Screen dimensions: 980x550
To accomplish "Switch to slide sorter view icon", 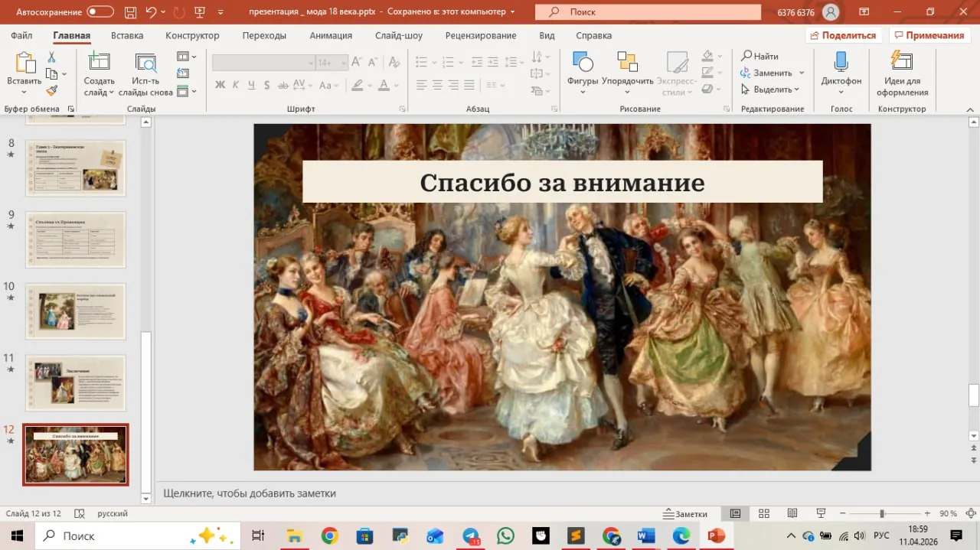I will coord(763,513).
